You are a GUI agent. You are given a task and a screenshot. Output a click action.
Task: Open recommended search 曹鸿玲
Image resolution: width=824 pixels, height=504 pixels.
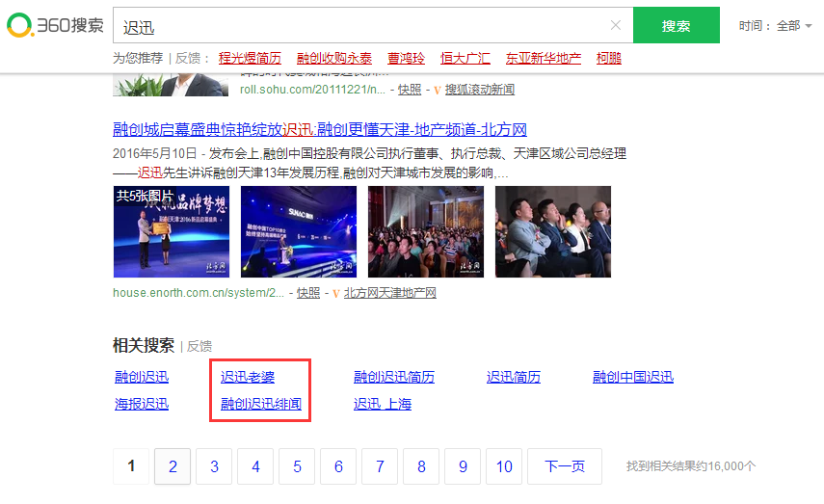pos(406,58)
